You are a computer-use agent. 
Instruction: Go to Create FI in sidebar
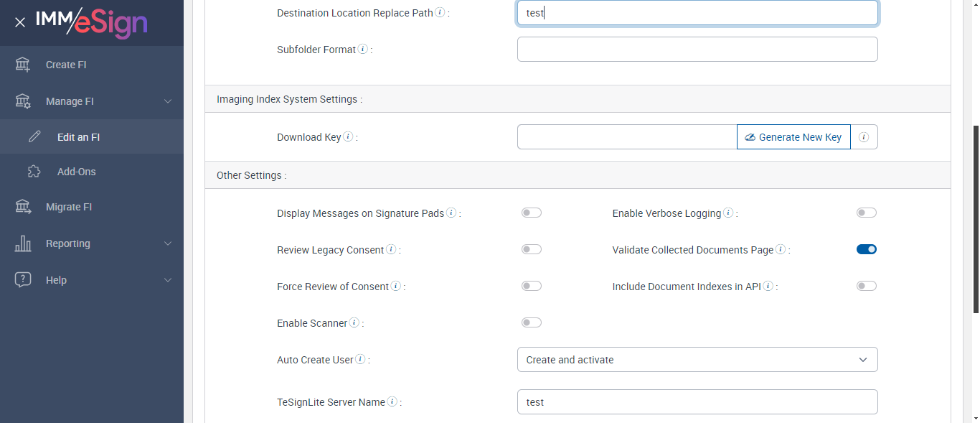(66, 65)
